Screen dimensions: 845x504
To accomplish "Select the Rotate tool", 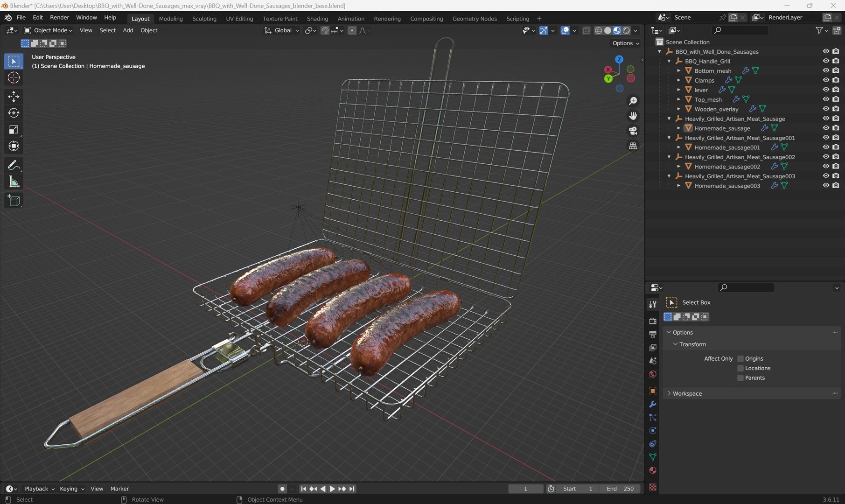I will tap(14, 113).
